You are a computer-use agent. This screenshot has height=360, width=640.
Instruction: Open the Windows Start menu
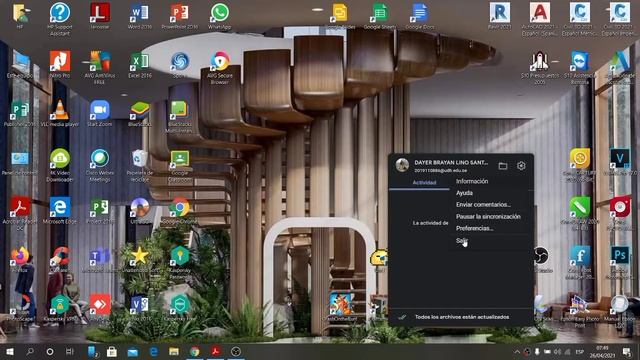click(x=10, y=351)
